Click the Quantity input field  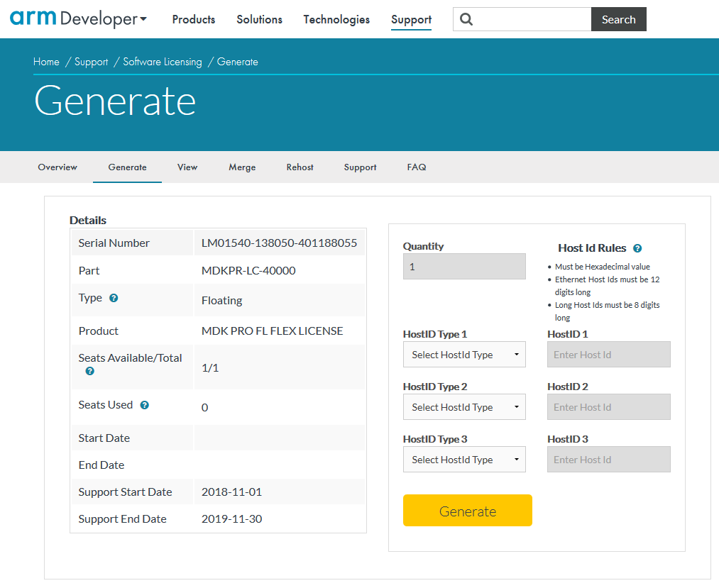pos(464,266)
